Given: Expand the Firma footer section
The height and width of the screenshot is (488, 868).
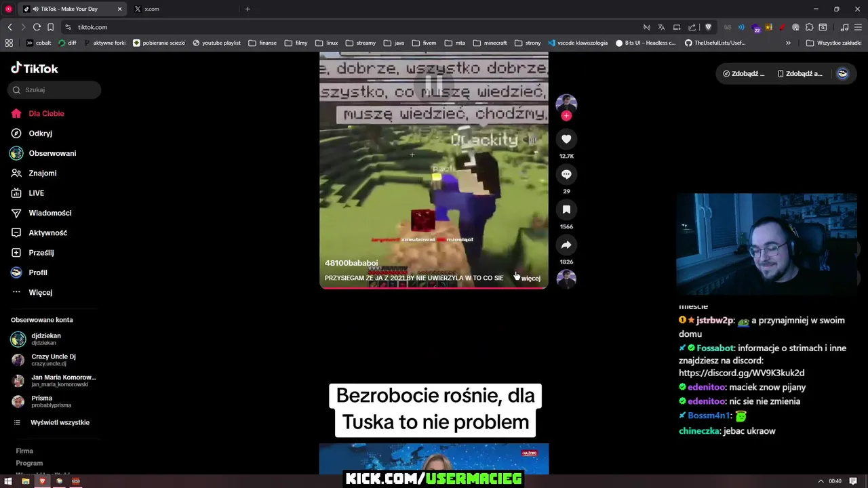Looking at the screenshot, I should coord(24,451).
